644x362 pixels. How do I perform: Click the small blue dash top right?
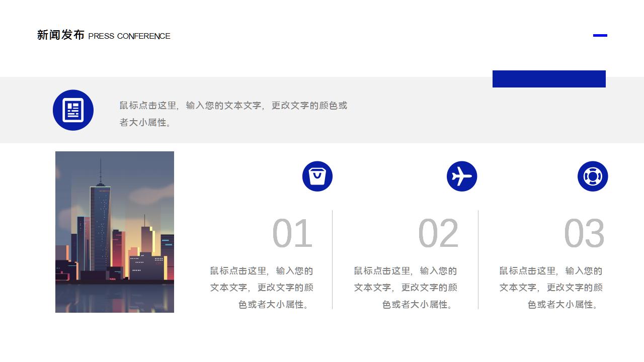pos(600,35)
